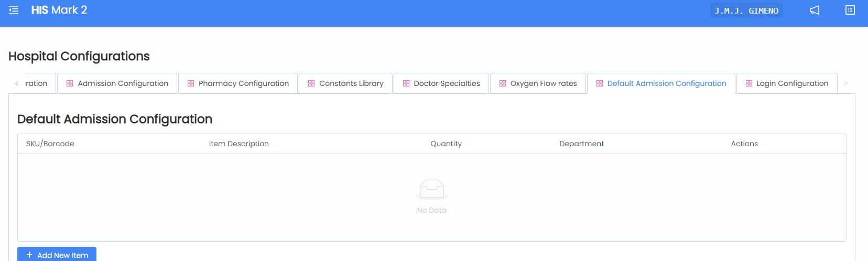Open user menu J.M.J. GIMENO
This screenshot has width=868, height=261.
pos(746,10)
